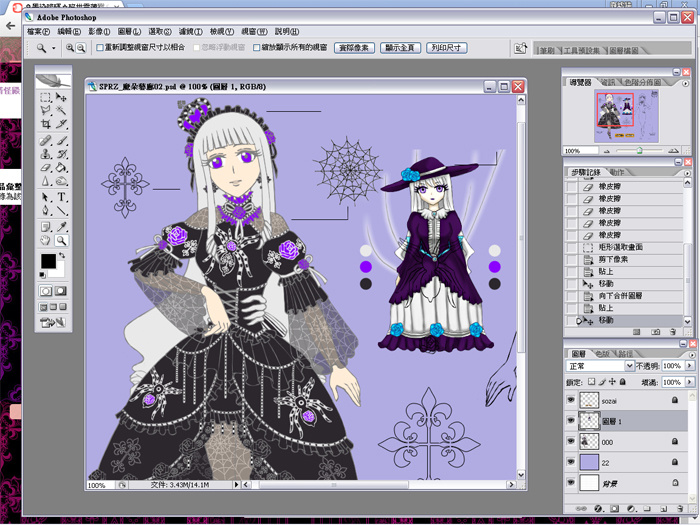The height and width of the screenshot is (525, 700).
Task: Hide the 背景 layer
Action: 571,482
